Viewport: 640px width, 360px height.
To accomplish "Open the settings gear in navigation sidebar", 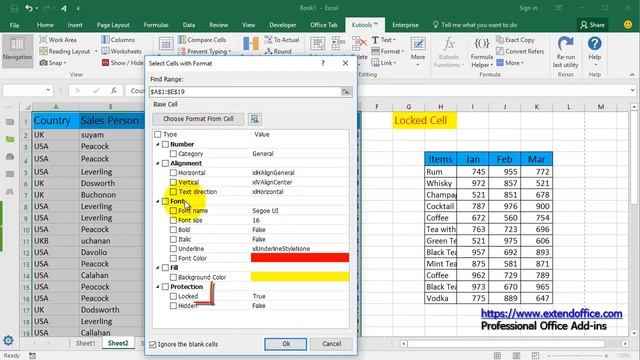I will coord(8,340).
